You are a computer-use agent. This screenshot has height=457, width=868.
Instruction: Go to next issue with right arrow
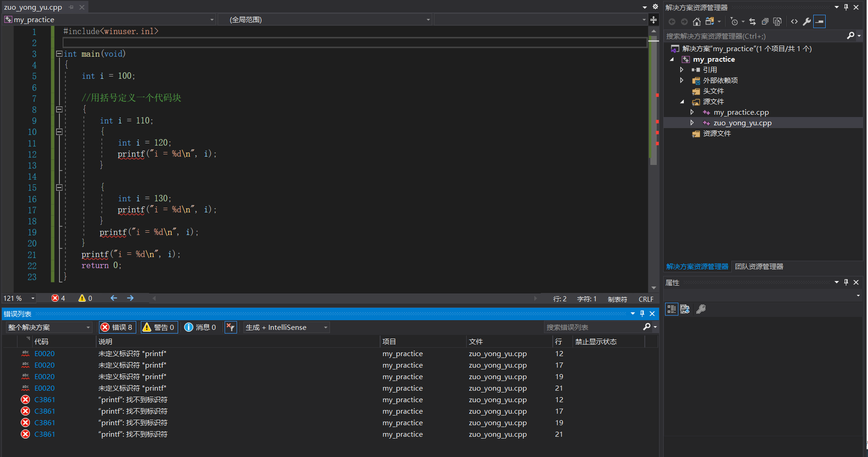130,298
